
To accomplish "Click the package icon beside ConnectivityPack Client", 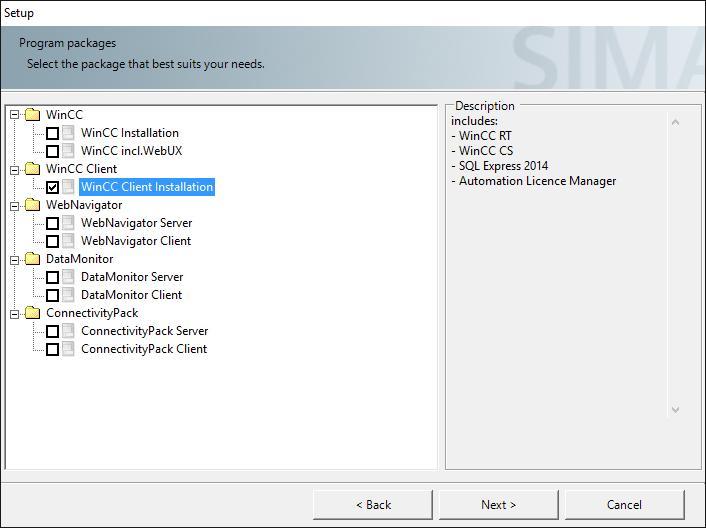I will coord(68,349).
